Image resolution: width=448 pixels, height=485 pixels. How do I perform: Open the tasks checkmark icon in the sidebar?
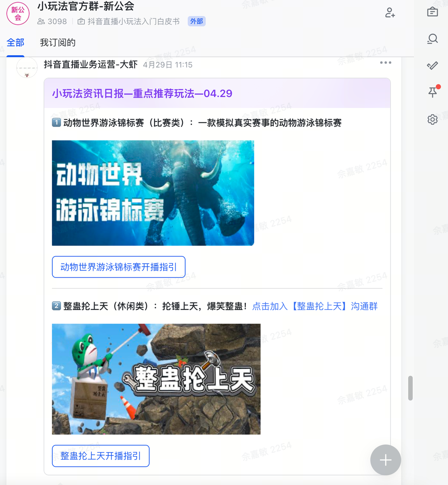coord(432,66)
